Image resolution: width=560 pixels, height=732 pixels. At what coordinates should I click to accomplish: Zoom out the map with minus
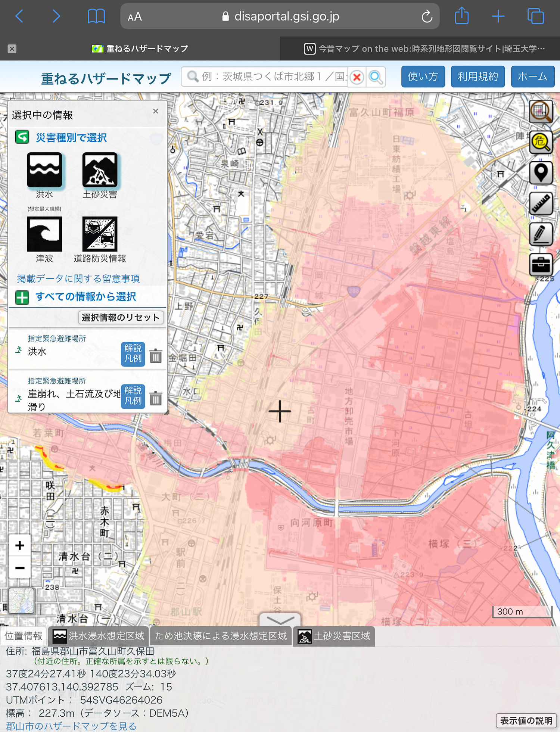20,568
